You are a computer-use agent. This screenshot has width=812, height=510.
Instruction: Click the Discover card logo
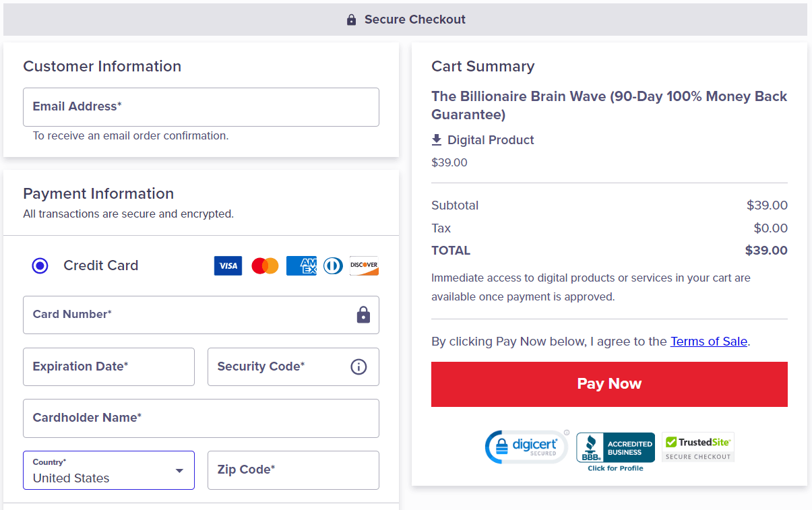click(x=364, y=265)
